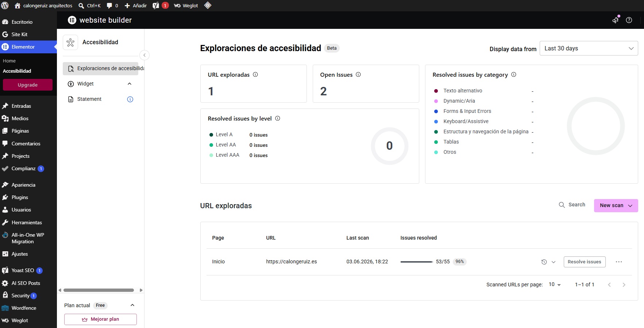This screenshot has height=328, width=644.
Task: Go to next page of scanned URLs
Action: coord(624,285)
